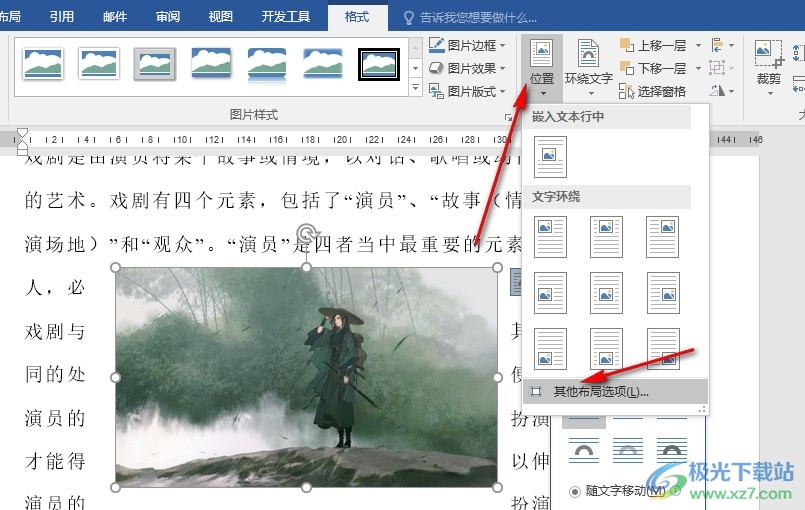Click the 裁剪 crop button
The image size is (805, 510).
(769, 68)
